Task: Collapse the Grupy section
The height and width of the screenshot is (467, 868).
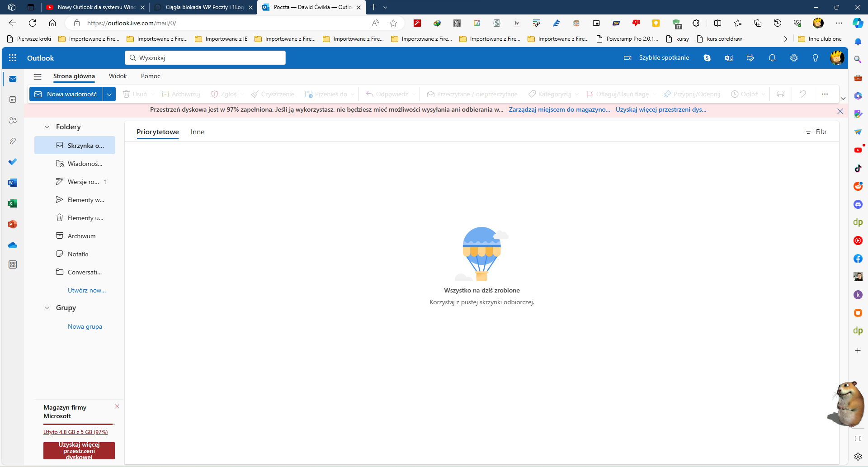Action: [x=47, y=308]
